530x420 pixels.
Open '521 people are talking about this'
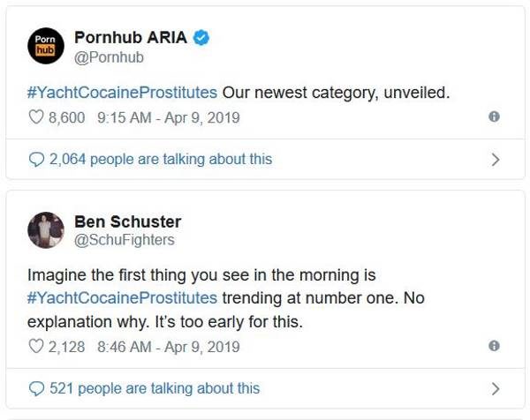click(x=155, y=388)
